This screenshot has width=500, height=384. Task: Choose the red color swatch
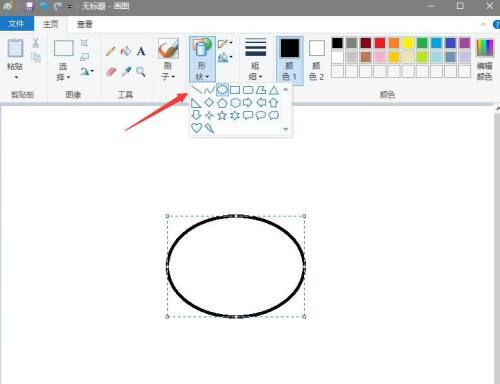[380, 43]
